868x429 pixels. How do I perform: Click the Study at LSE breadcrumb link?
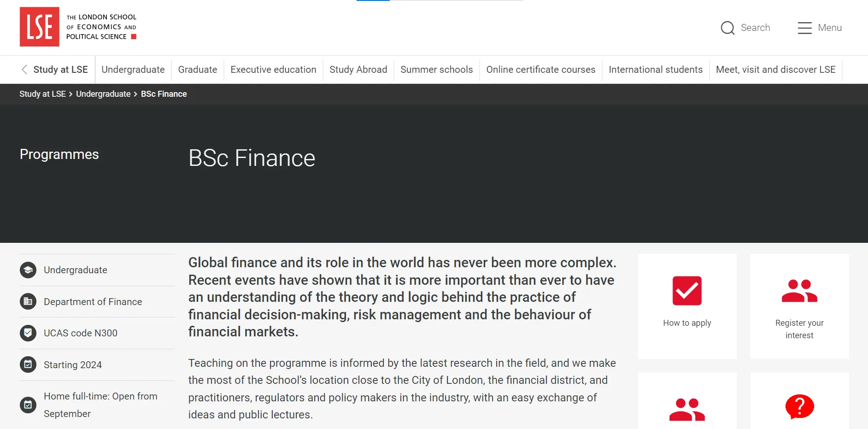(x=42, y=94)
